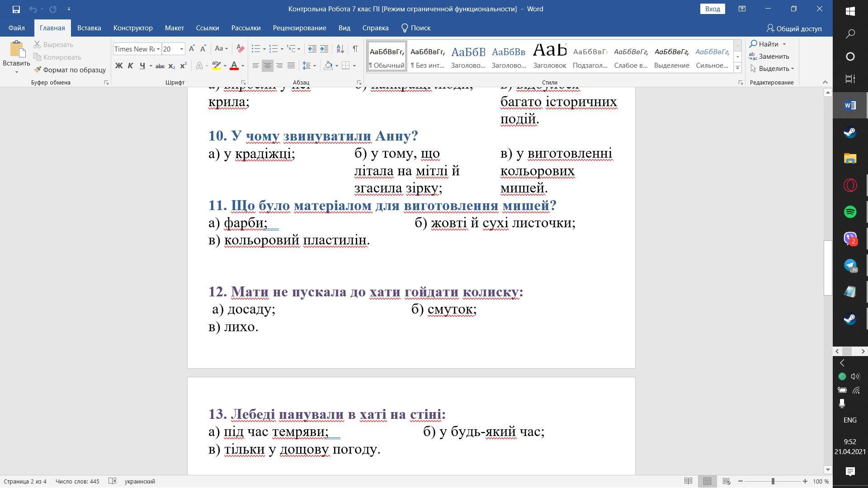Click Общий доступ share button

click(794, 28)
